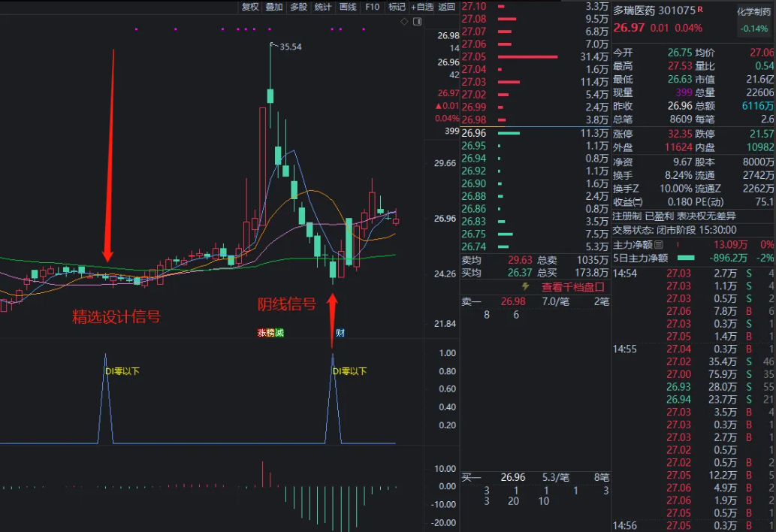Click the small icon next to 主力净额
The width and height of the screenshot is (776, 532).
[659, 245]
